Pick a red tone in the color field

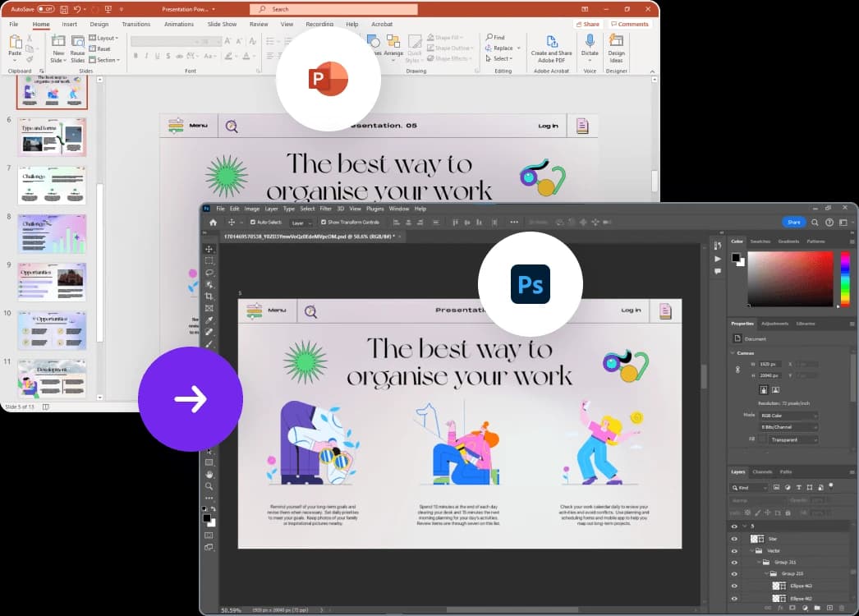(791, 279)
